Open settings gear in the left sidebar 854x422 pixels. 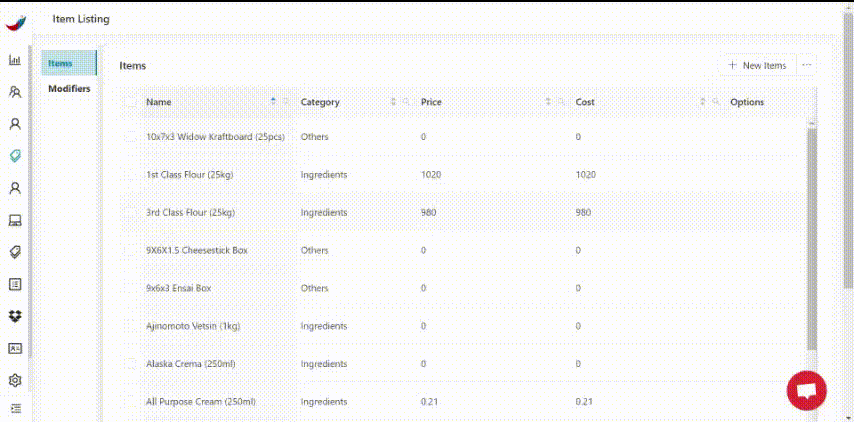coord(15,380)
